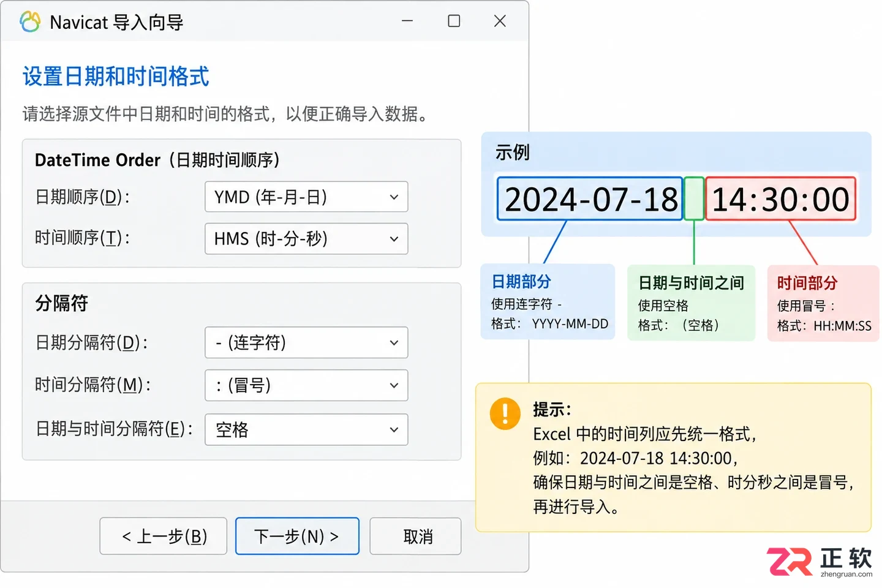Viewport: 882px width, 588px height.
Task: Minimize the Navicat 导入向导 window
Action: 407,21
